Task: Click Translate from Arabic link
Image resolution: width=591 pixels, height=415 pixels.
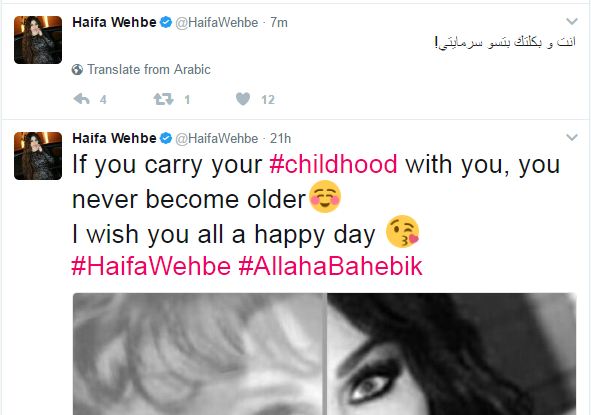Action: tap(149, 70)
